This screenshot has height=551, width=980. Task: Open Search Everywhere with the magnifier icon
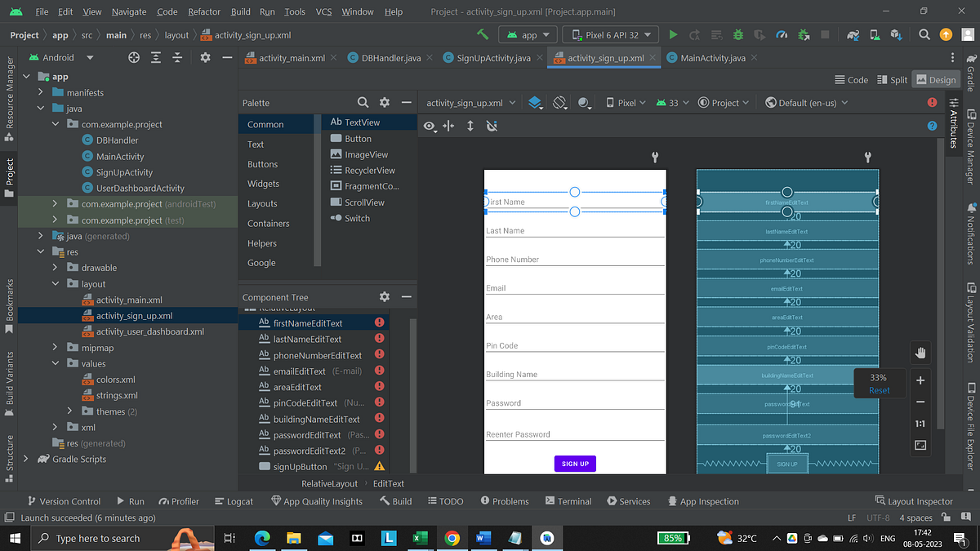924,34
